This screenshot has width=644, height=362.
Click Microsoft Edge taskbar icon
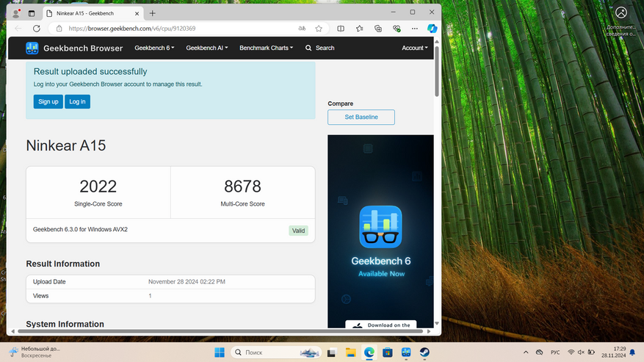369,352
